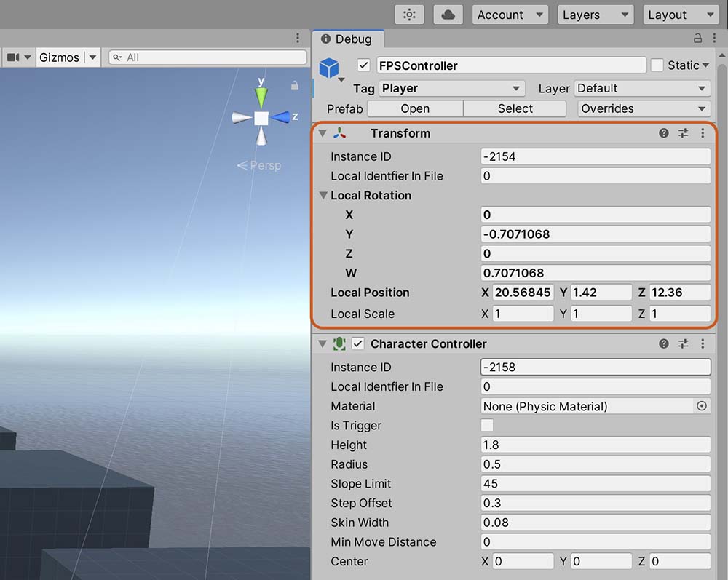Image resolution: width=728 pixels, height=580 pixels.
Task: Click the green Y axis gizmo cone
Action: coord(261,98)
